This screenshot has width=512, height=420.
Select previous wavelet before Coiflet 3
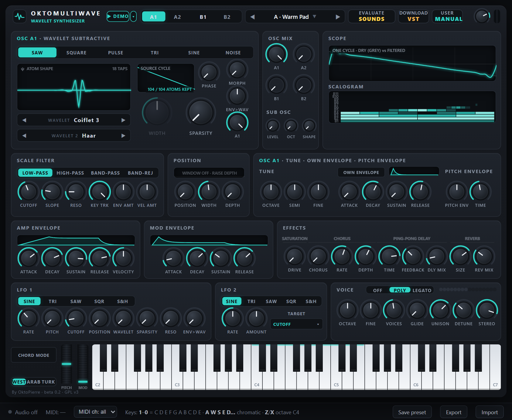point(24,120)
